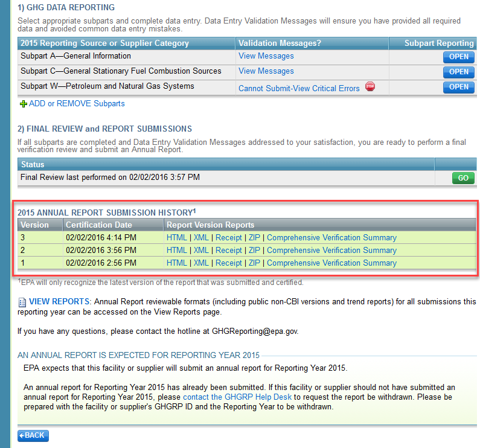Open Comprehensive Verification Summary for version 2
Image resolution: width=480 pixels, height=448 pixels.
(331, 251)
